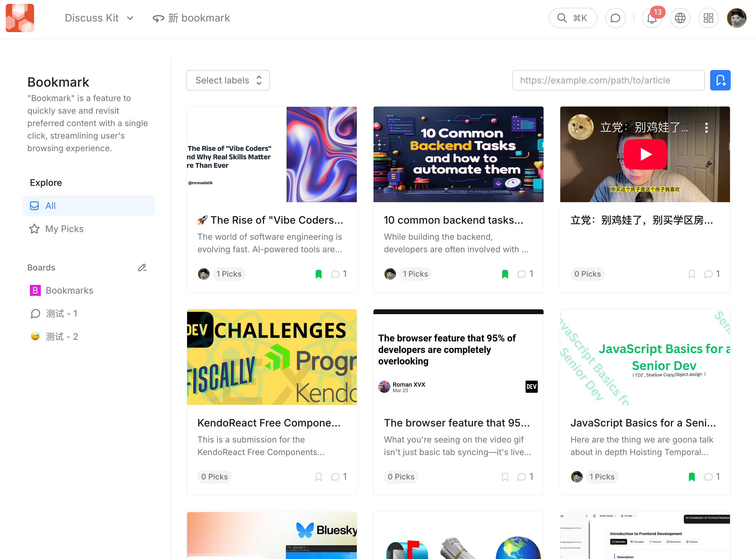Unpick the Vibe Coders bookmark

318,274
